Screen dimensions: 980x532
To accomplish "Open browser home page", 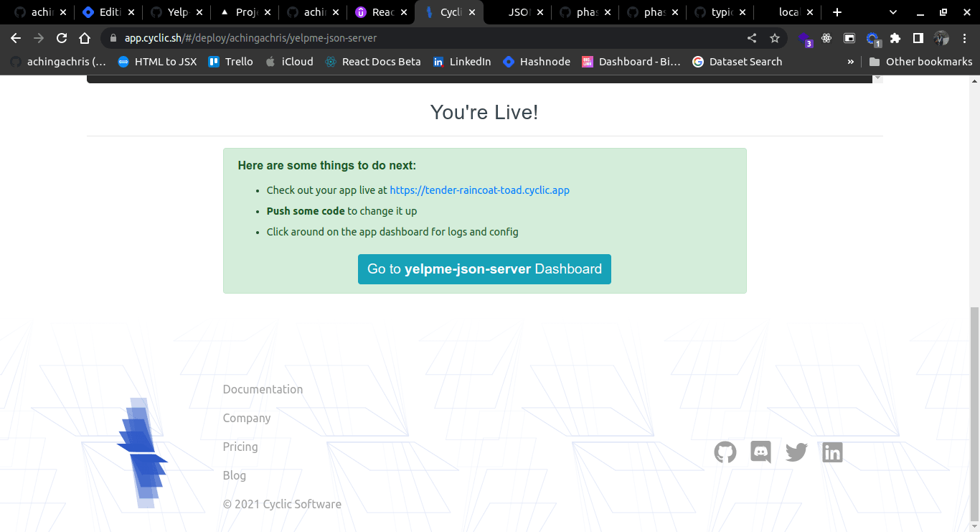I will (85, 38).
